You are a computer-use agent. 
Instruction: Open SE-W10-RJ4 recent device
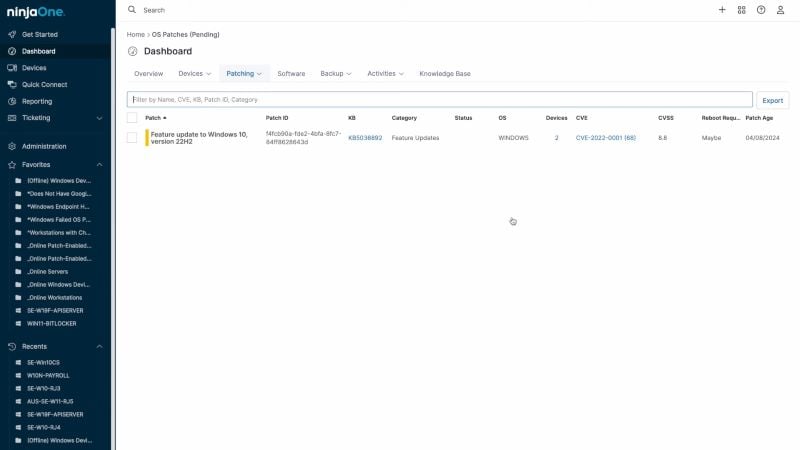coord(43,428)
